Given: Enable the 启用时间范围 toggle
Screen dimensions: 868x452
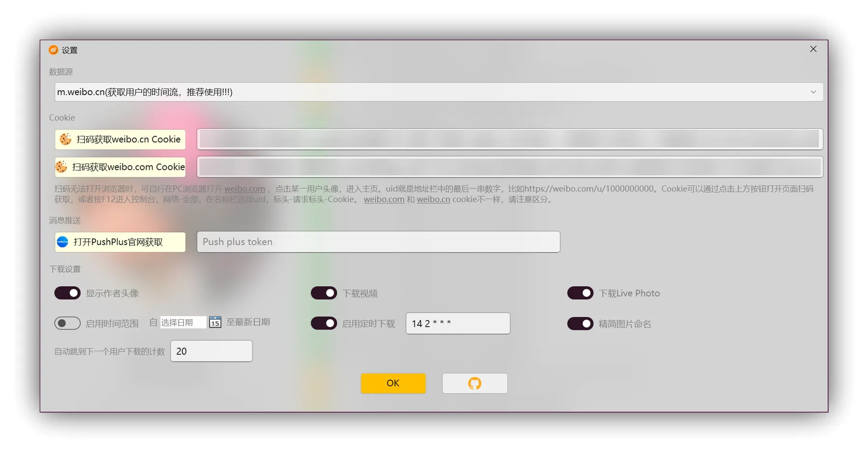Looking at the screenshot, I should pos(68,323).
